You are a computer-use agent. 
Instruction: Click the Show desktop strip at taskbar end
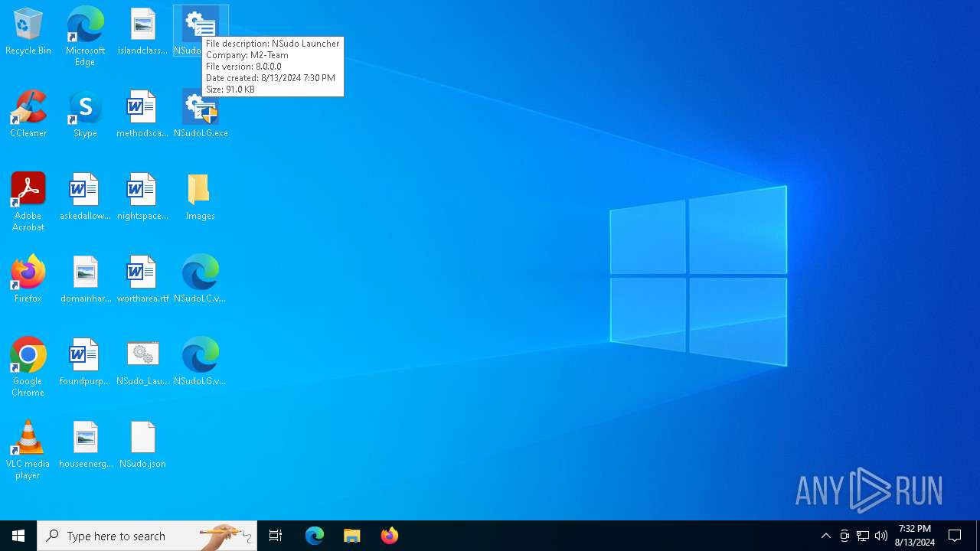click(x=978, y=536)
